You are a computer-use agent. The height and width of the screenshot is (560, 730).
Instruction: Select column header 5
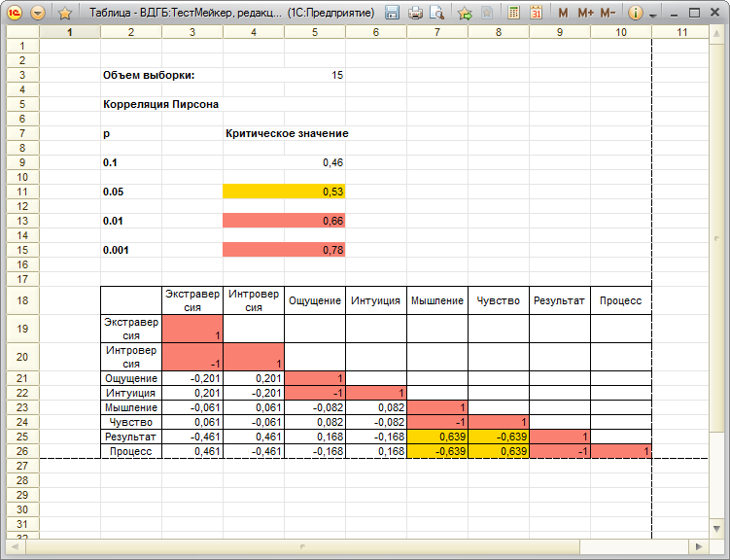point(315,32)
